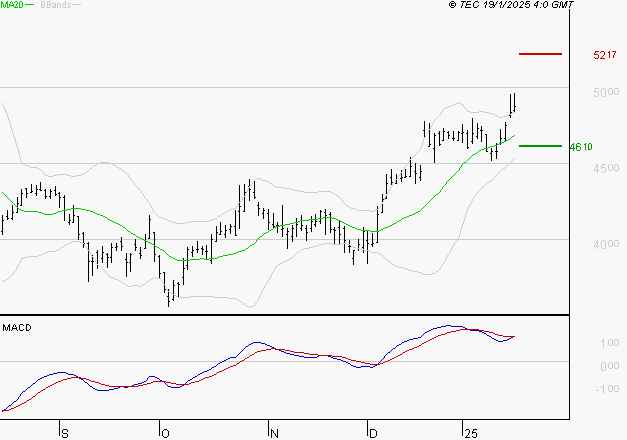Click the BBands legend label
Image resolution: width=627 pixels, height=440 pixels.
pyautogui.click(x=56, y=5)
